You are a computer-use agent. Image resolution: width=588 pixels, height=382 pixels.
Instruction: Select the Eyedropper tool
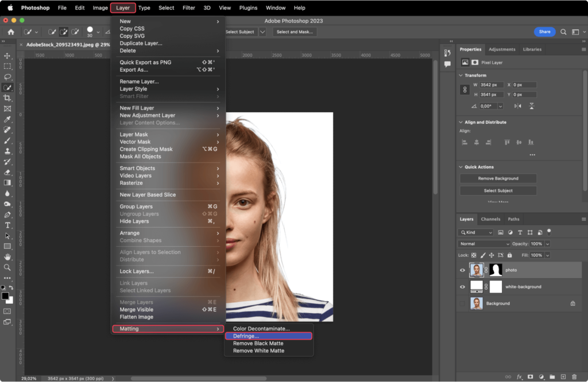pyautogui.click(x=8, y=119)
